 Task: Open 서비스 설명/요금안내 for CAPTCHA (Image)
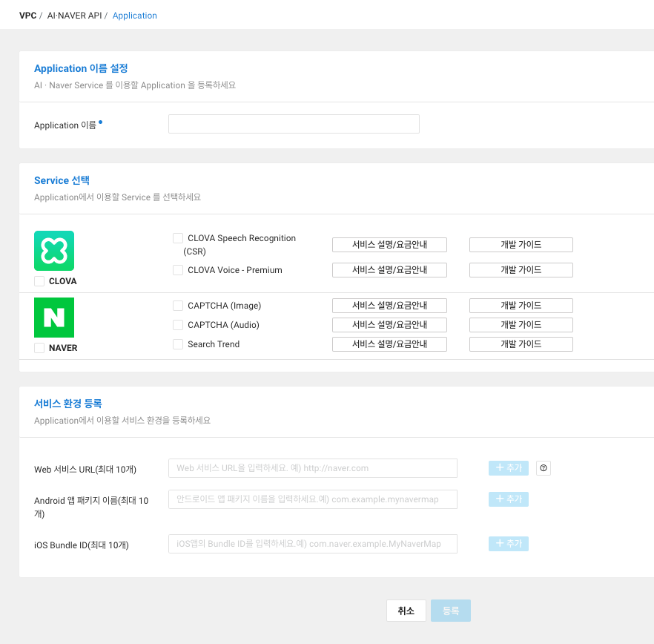coord(389,306)
